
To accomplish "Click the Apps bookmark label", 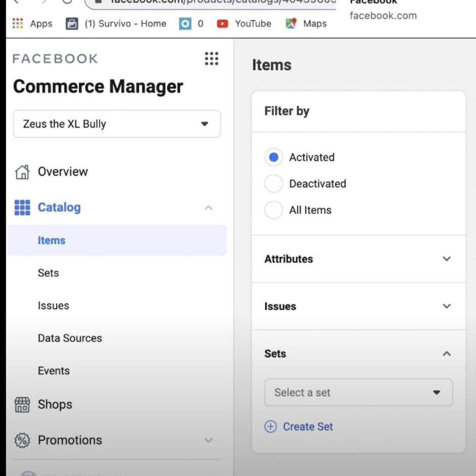I will [x=41, y=24].
